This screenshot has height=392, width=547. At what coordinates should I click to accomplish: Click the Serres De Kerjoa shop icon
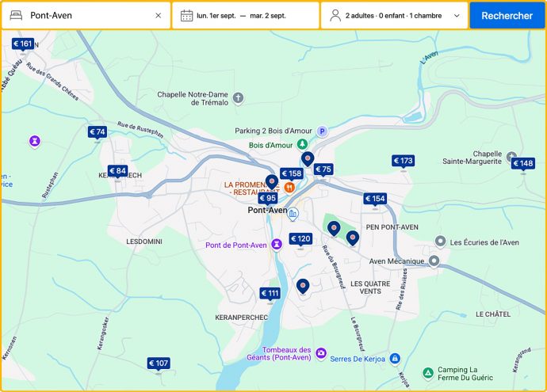395,359
